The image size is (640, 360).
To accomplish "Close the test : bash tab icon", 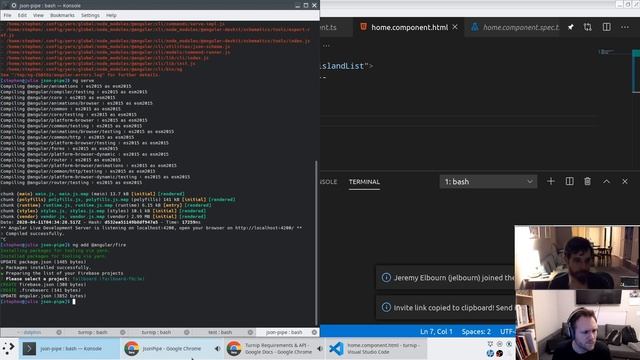I will (x=250, y=332).
